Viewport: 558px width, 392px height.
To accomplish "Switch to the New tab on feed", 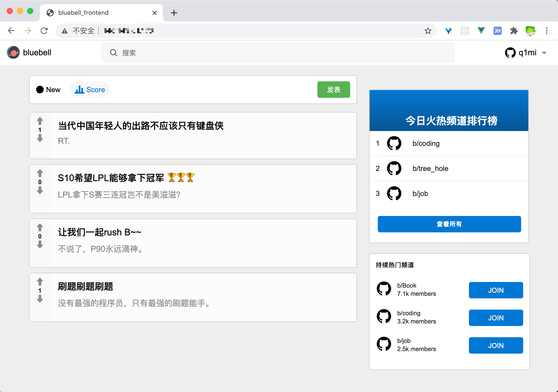I will click(x=49, y=90).
